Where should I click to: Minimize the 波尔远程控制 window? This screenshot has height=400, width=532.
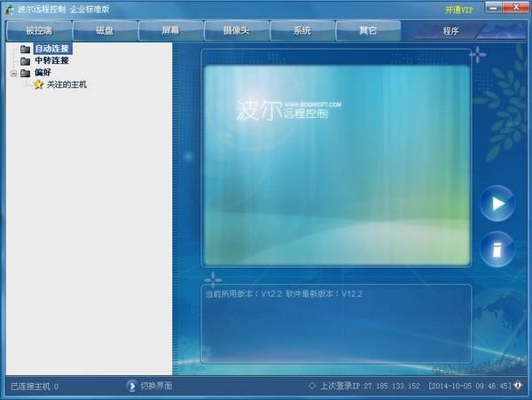(x=494, y=7)
